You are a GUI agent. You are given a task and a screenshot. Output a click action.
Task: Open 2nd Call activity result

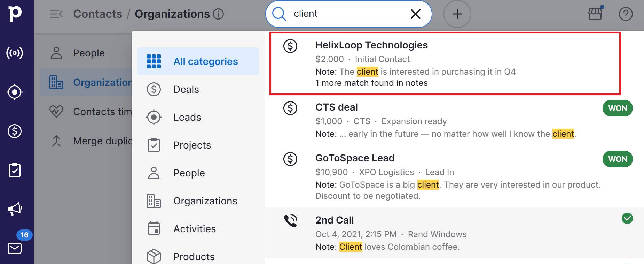point(454,233)
